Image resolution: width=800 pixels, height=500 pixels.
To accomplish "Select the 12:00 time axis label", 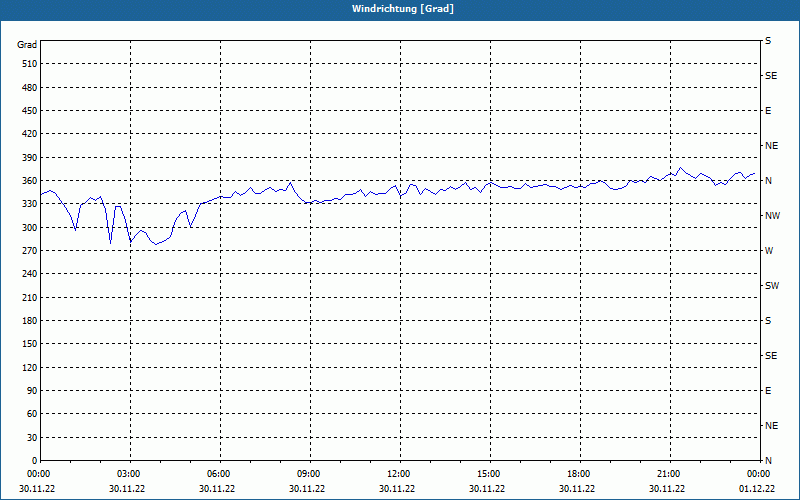I will pyautogui.click(x=400, y=474).
